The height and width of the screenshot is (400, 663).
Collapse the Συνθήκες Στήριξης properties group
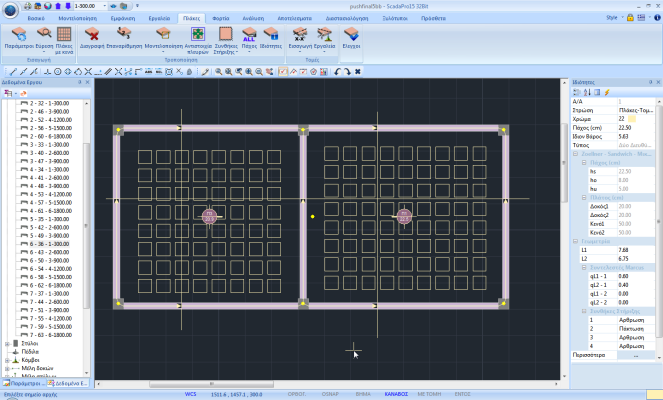pyautogui.click(x=584, y=311)
